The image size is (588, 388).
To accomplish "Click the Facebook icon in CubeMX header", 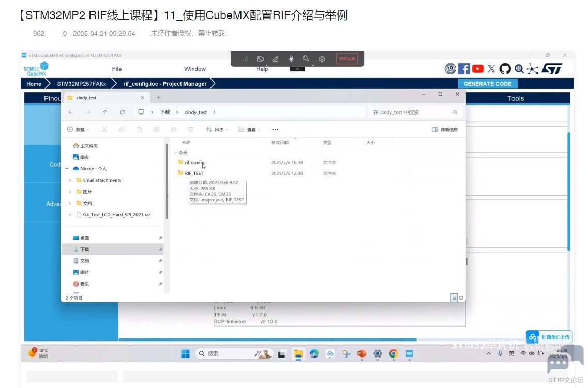I will (464, 69).
